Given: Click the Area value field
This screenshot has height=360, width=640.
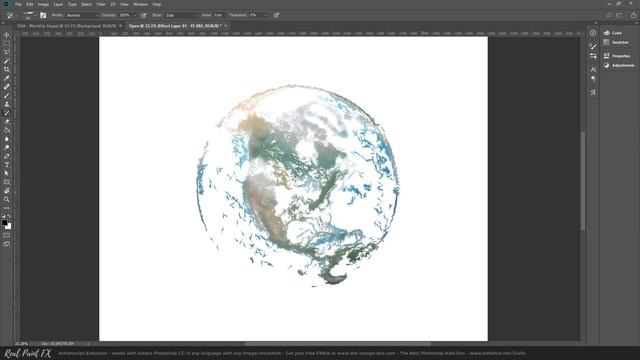Looking at the screenshot, I should click(218, 15).
